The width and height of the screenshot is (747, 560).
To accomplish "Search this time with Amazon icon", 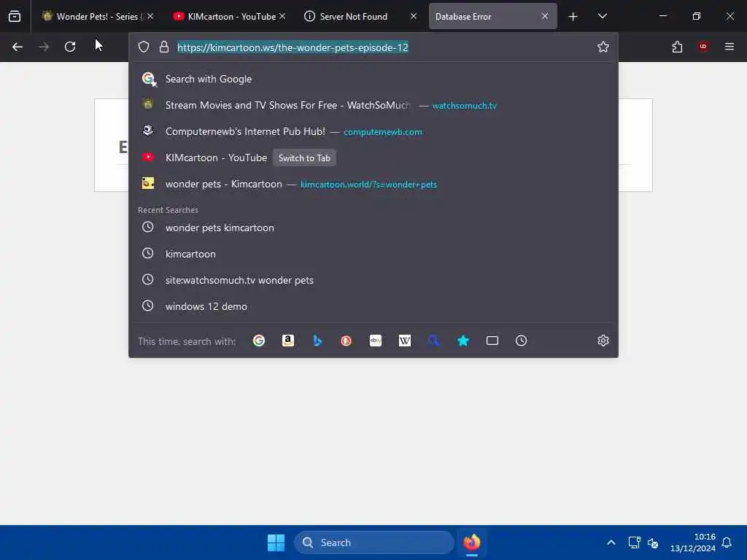I will (287, 341).
